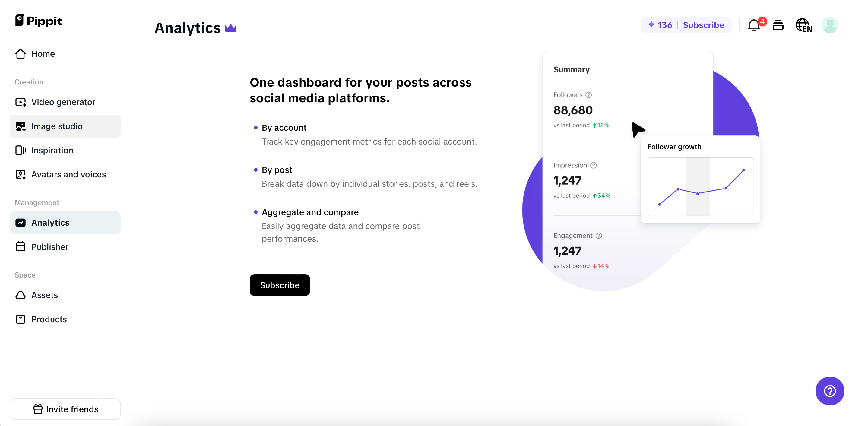Image resolution: width=868 pixels, height=426 pixels.
Task: Open the Inspiration section
Action: [x=52, y=150]
